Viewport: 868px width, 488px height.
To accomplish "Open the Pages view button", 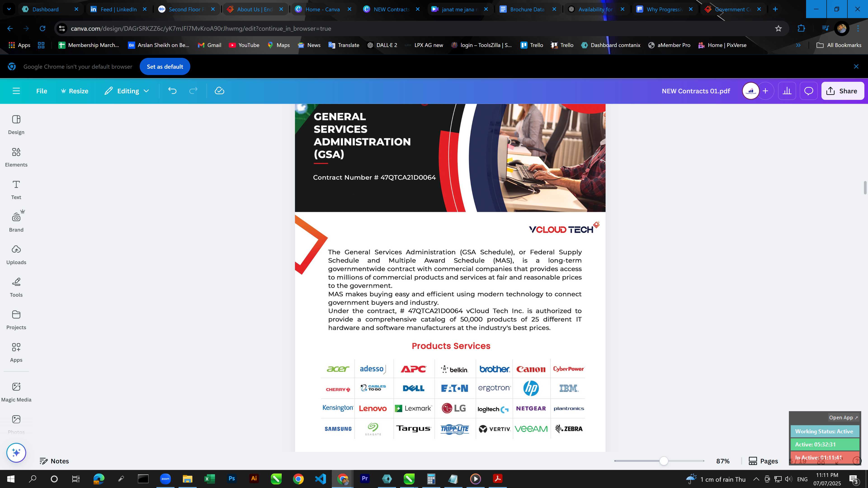I will pos(763,461).
